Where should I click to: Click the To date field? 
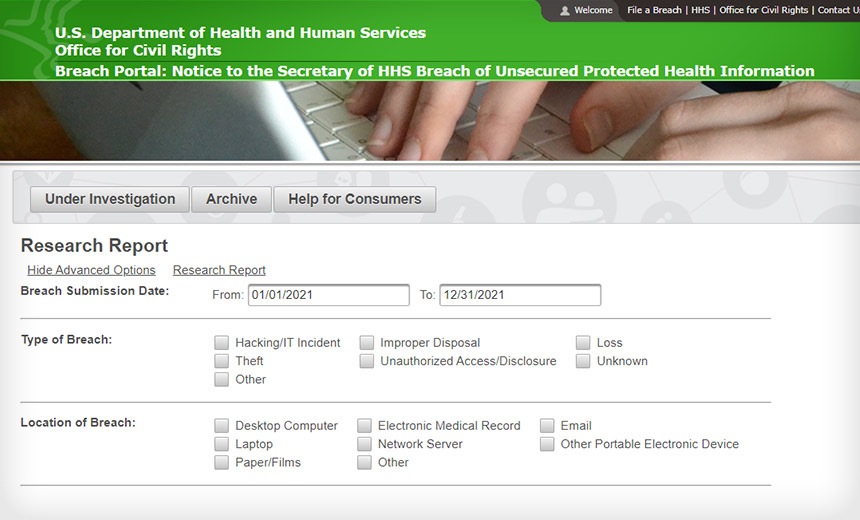point(520,295)
